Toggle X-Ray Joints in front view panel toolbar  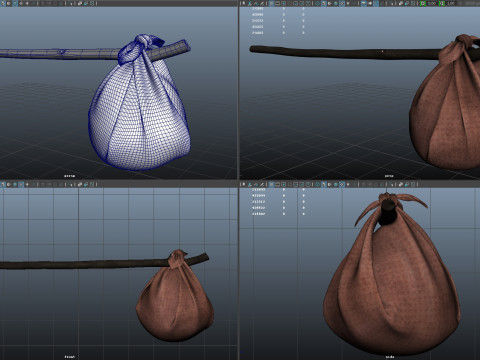(x=92, y=184)
